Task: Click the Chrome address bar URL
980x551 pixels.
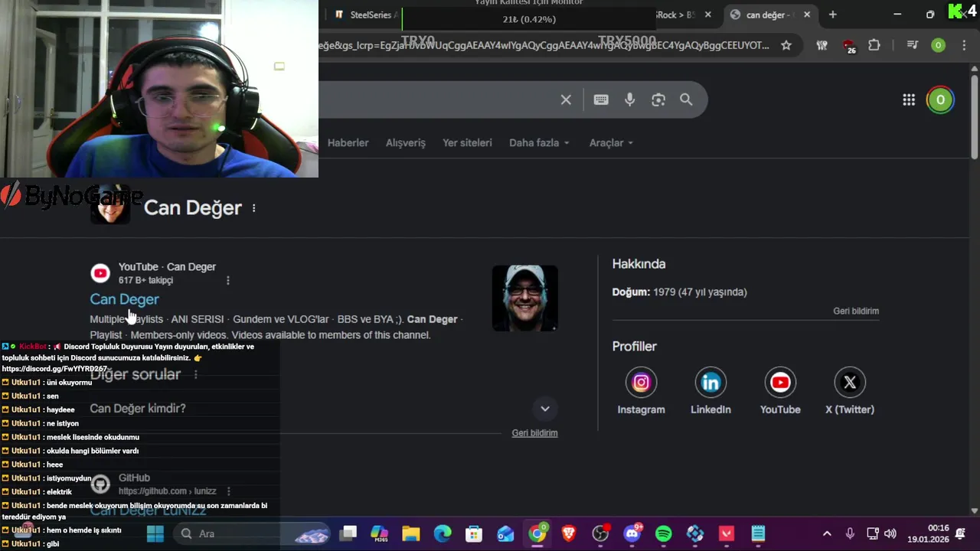Action: click(x=544, y=45)
